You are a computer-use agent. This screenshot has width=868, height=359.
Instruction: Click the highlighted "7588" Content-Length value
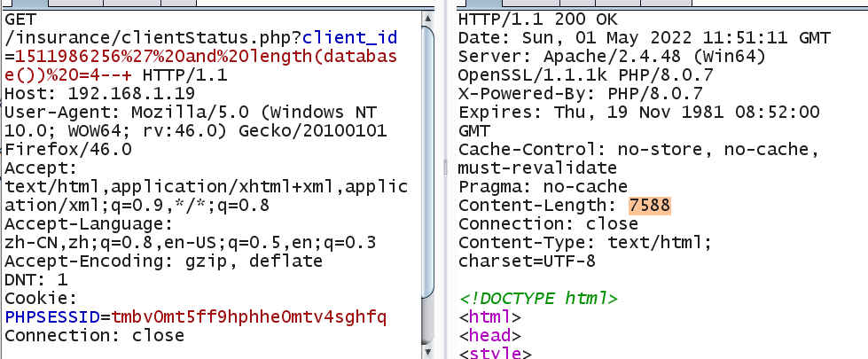(x=649, y=206)
